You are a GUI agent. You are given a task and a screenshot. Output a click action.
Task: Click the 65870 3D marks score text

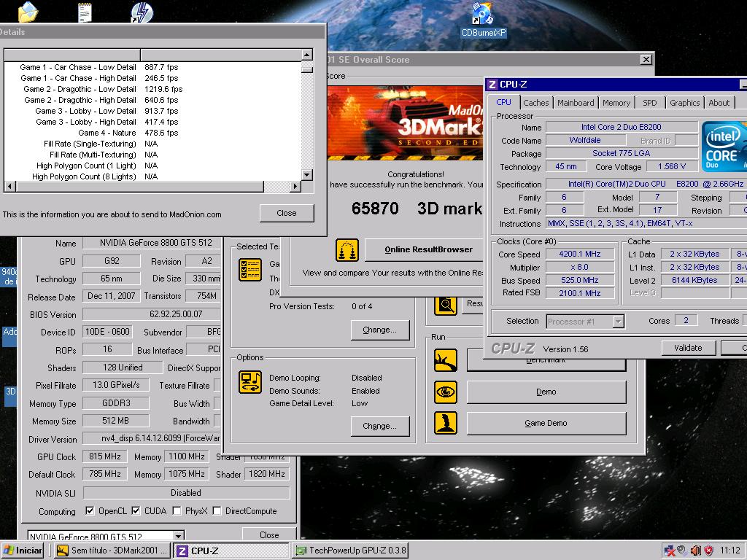click(417, 209)
